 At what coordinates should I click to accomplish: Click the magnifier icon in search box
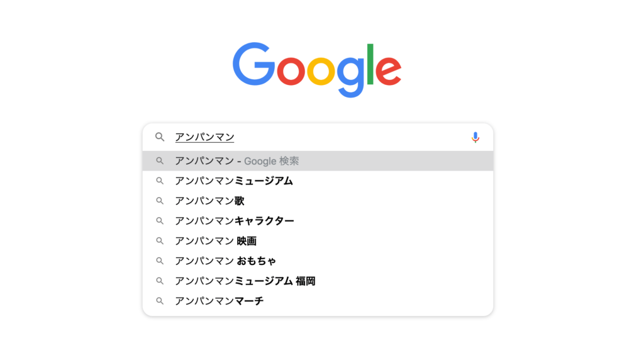point(160,137)
